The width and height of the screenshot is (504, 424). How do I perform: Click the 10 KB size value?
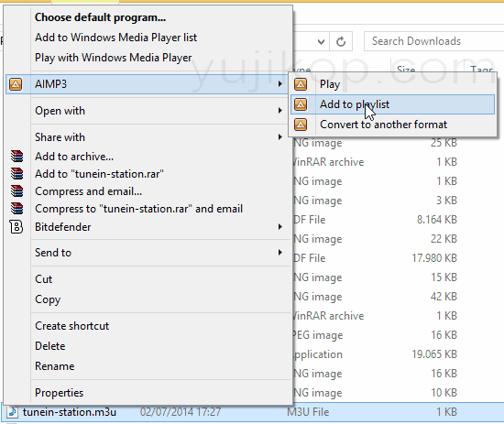(x=444, y=393)
